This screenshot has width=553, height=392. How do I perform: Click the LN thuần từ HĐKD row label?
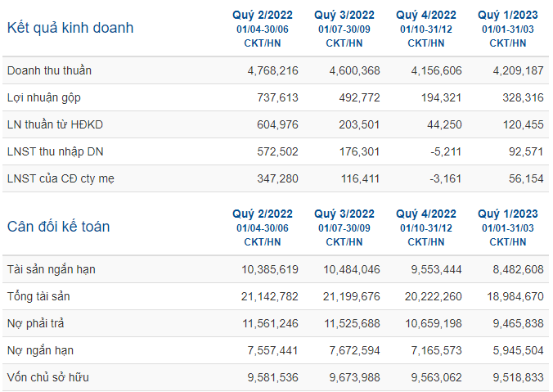(55, 124)
